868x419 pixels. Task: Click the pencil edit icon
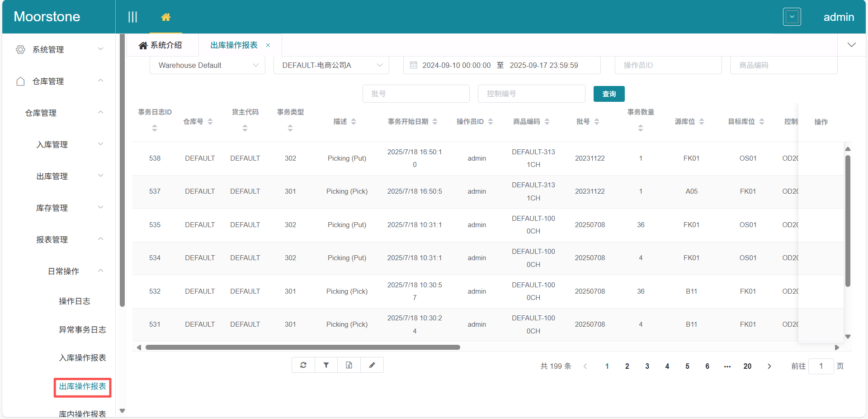372,365
